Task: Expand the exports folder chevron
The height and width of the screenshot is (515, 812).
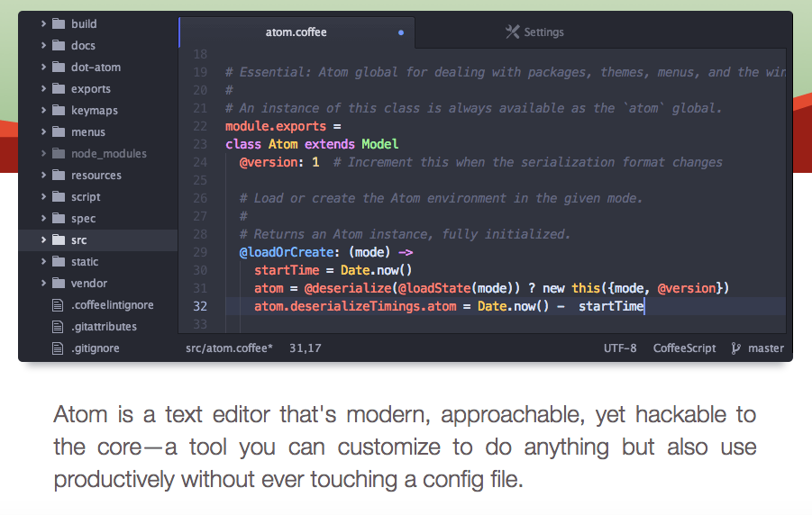Action: click(43, 88)
